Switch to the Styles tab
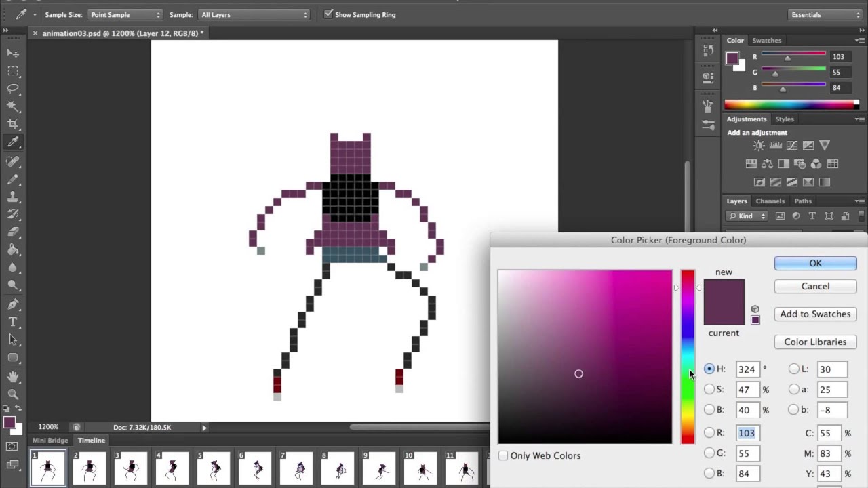The image size is (868, 488). click(785, 119)
